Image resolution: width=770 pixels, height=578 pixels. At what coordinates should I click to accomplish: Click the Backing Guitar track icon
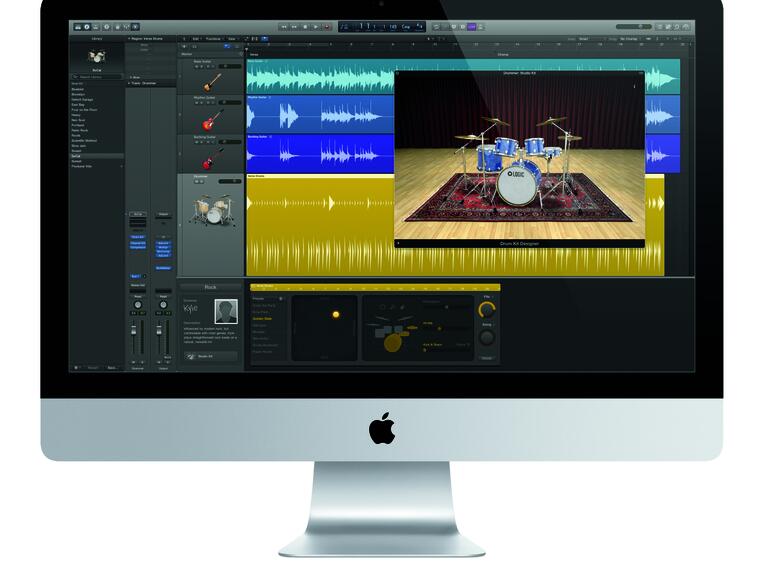click(212, 159)
